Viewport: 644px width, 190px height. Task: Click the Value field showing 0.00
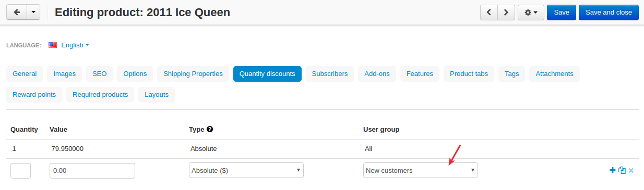[x=92, y=170]
